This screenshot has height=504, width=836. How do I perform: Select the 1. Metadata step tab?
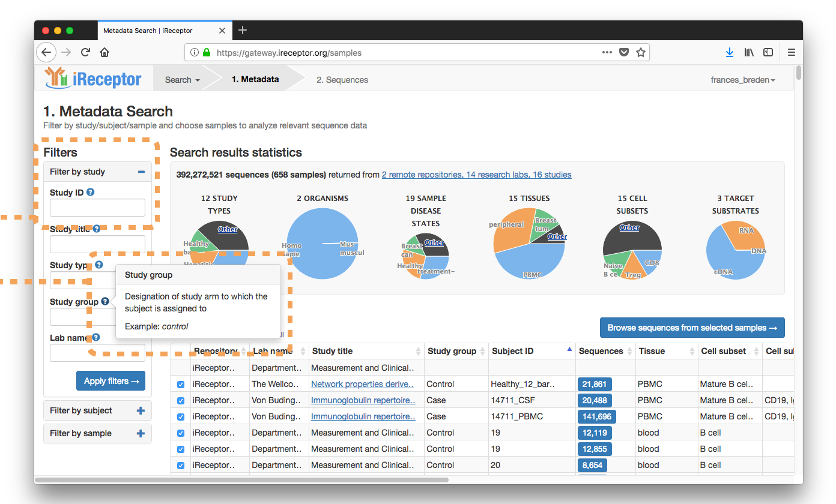click(x=255, y=79)
